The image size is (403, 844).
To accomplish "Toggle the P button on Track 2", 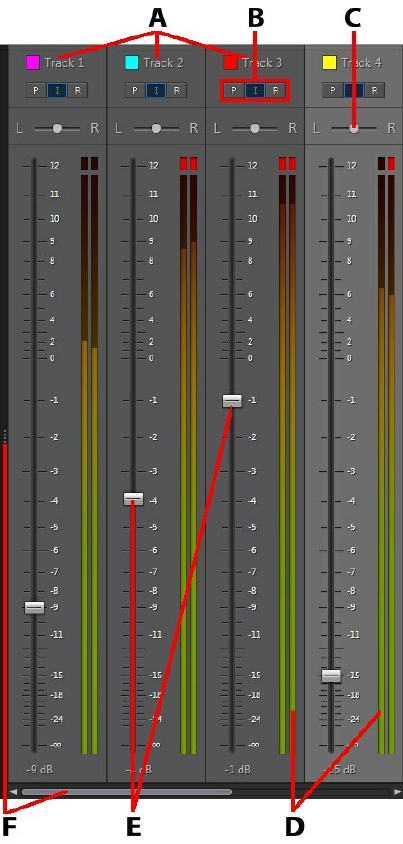I will tap(135, 90).
